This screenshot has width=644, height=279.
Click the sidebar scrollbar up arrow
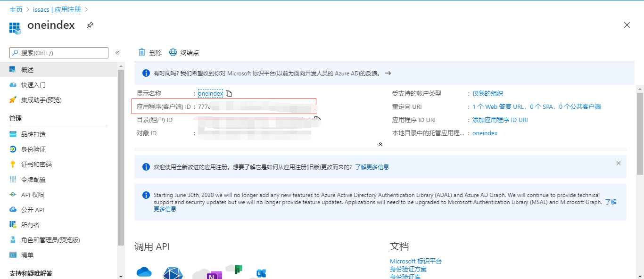(x=121, y=66)
